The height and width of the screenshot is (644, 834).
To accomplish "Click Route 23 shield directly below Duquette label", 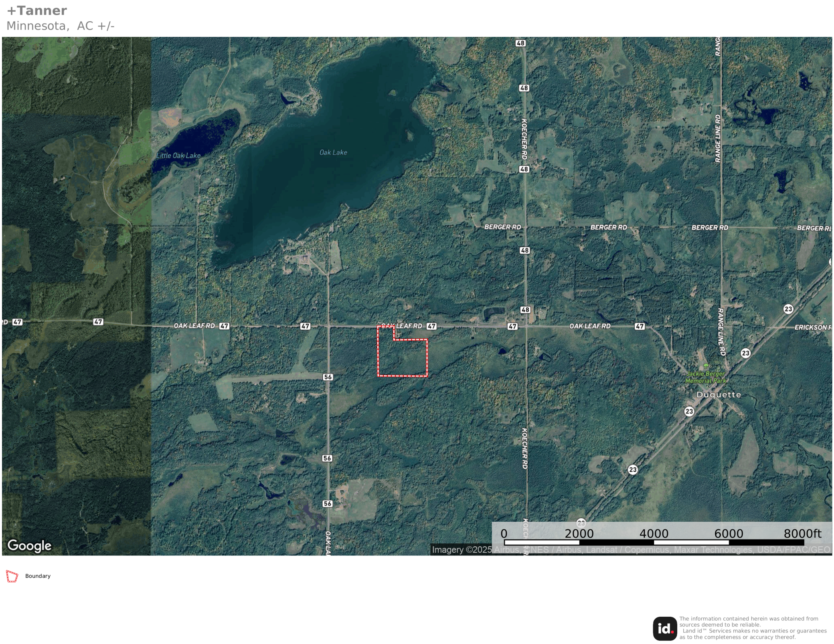I will (x=689, y=411).
